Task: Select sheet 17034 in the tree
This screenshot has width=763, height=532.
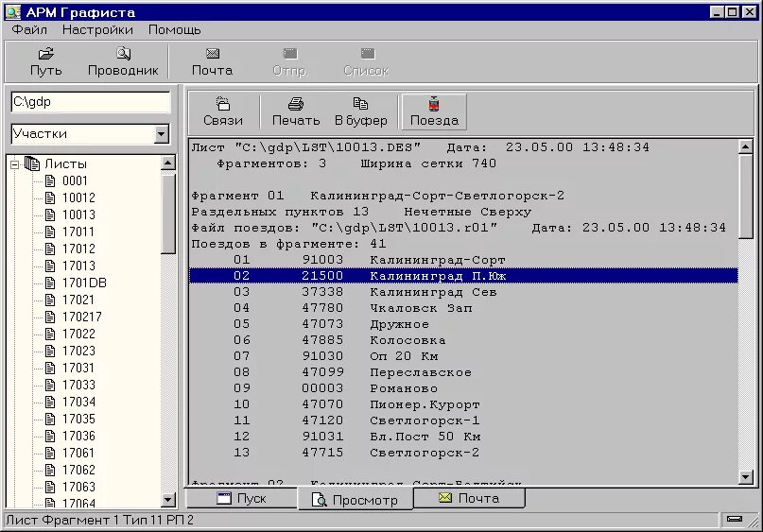Action: [x=78, y=403]
